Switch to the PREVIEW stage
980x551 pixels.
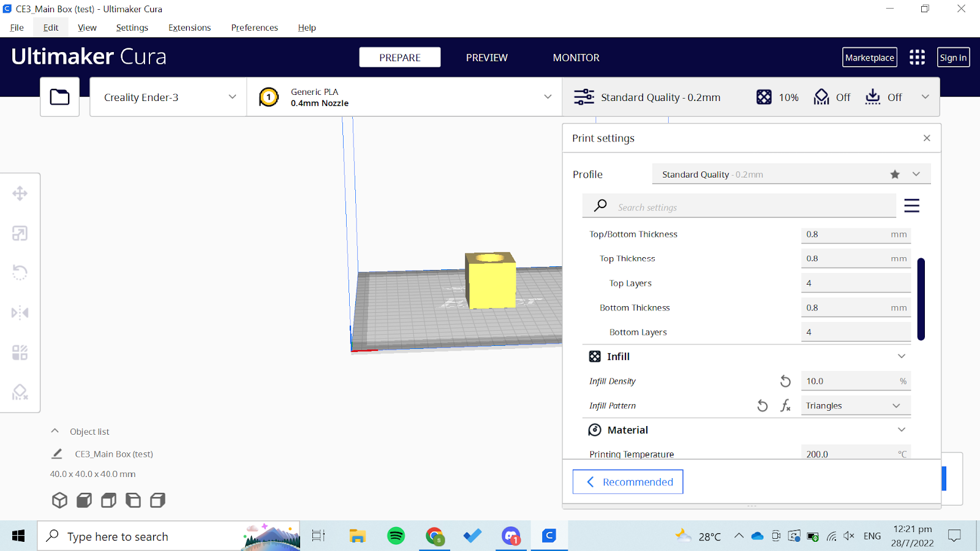click(x=487, y=58)
